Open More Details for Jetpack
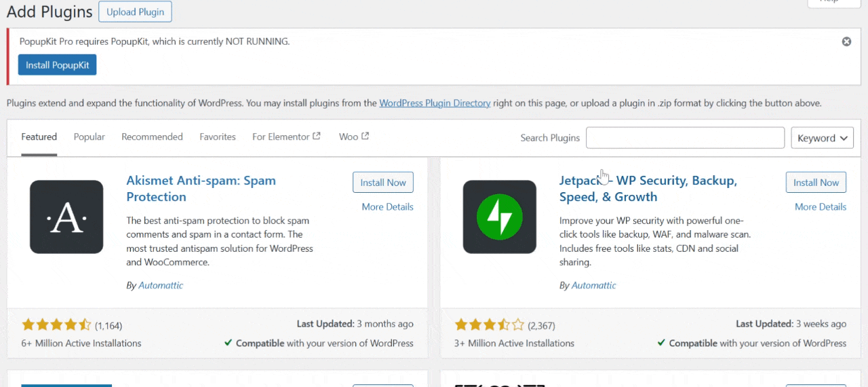Image resolution: width=868 pixels, height=387 pixels. click(821, 206)
